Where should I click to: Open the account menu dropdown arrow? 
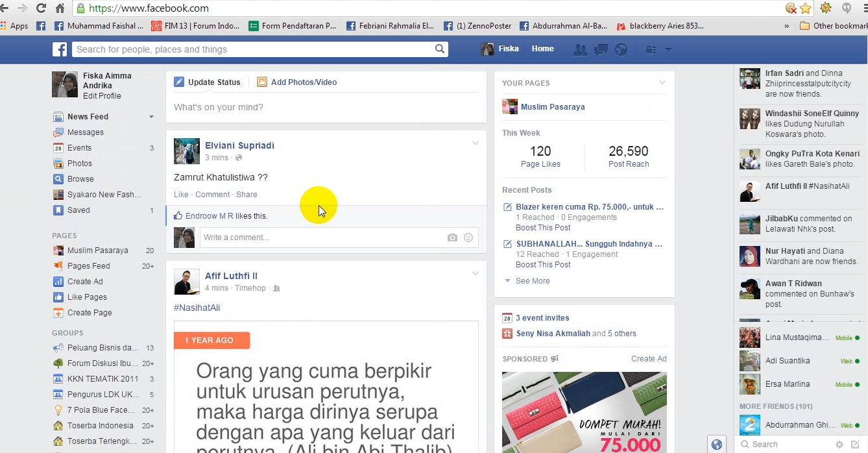click(x=668, y=49)
